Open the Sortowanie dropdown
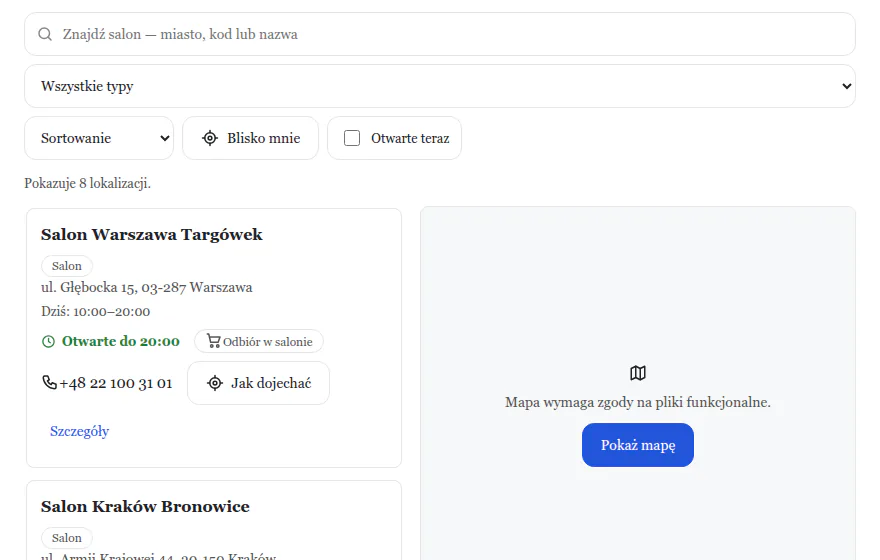The image size is (880, 560). (99, 138)
